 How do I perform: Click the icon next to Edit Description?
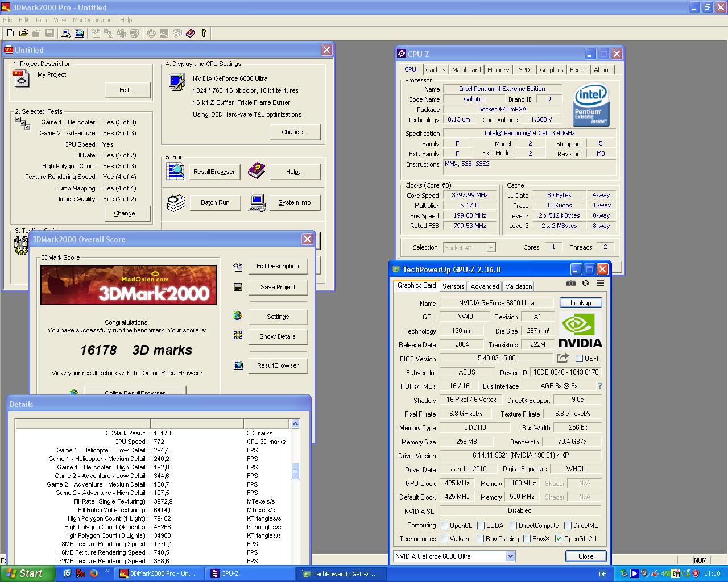tap(238, 267)
